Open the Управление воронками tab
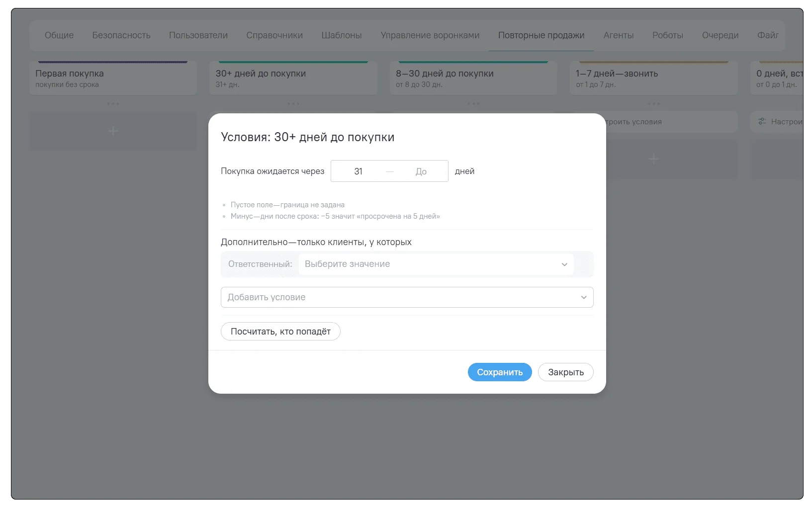This screenshot has width=812, height=508. tap(430, 35)
